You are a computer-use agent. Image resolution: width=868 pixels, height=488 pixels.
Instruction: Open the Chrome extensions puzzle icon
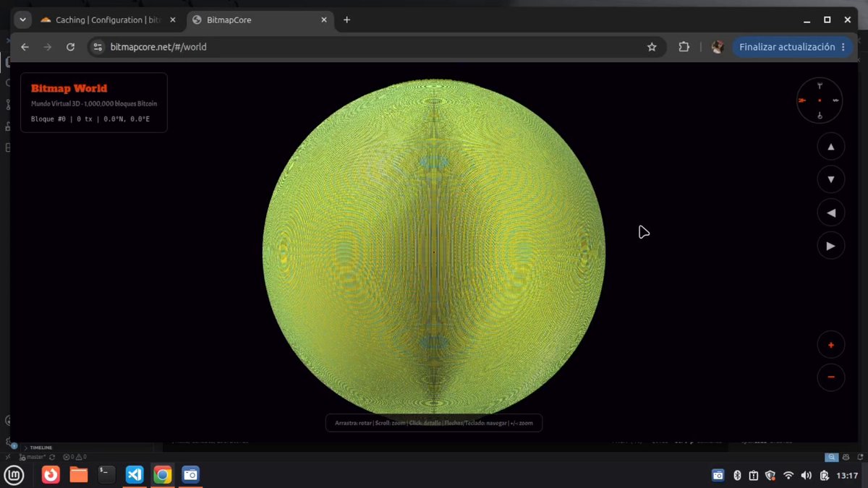(684, 47)
